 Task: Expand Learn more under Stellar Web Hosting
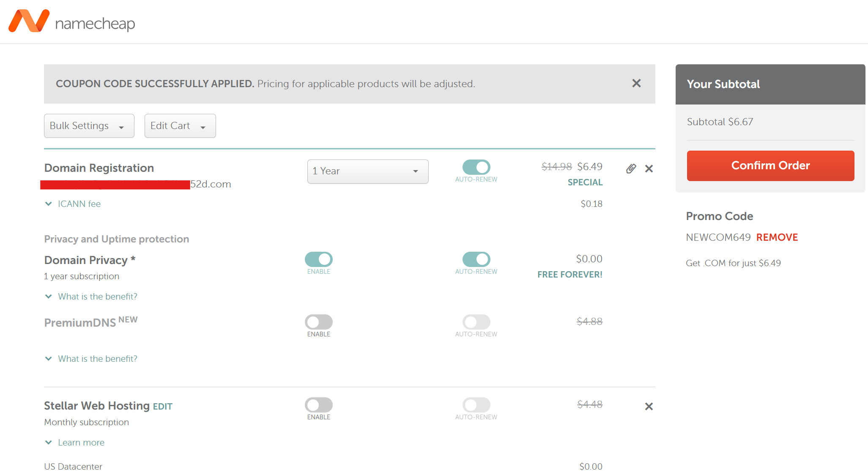75,443
